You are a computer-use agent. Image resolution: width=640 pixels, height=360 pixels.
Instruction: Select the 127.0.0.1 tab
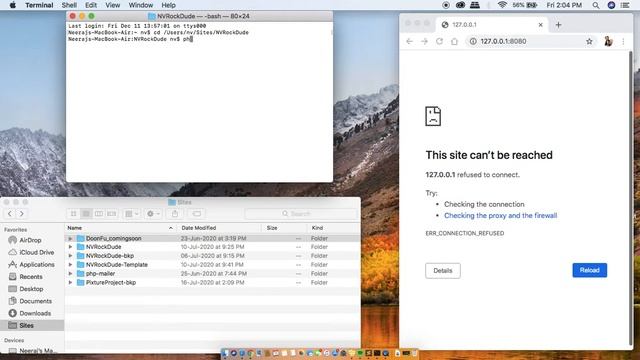(492, 24)
